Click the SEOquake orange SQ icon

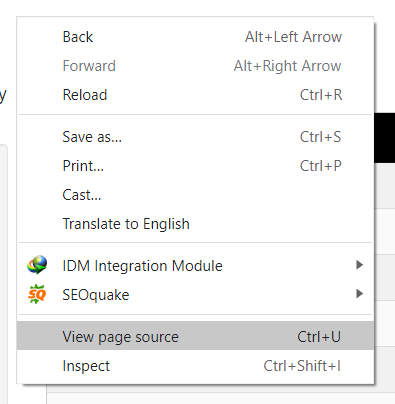tap(37, 294)
